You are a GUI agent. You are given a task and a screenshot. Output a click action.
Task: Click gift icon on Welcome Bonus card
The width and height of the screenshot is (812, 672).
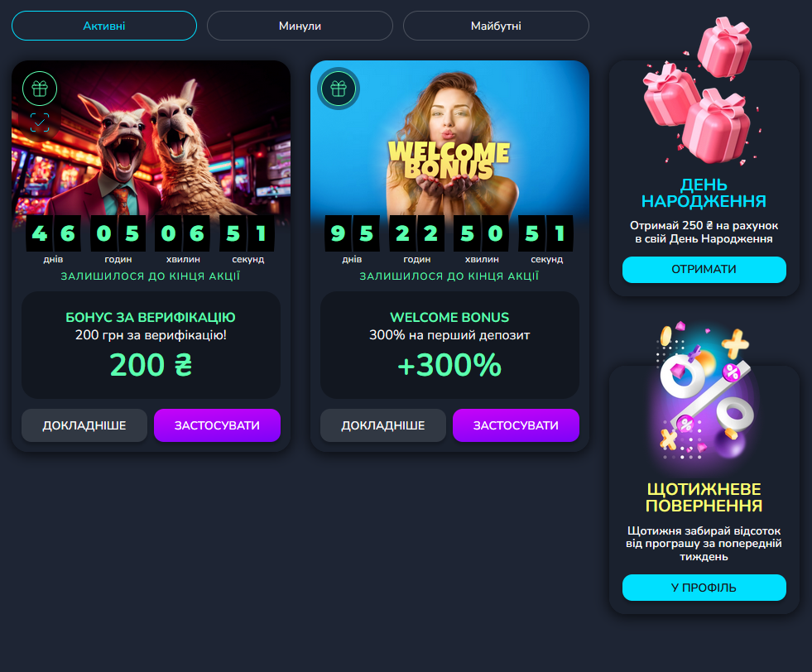(339, 89)
